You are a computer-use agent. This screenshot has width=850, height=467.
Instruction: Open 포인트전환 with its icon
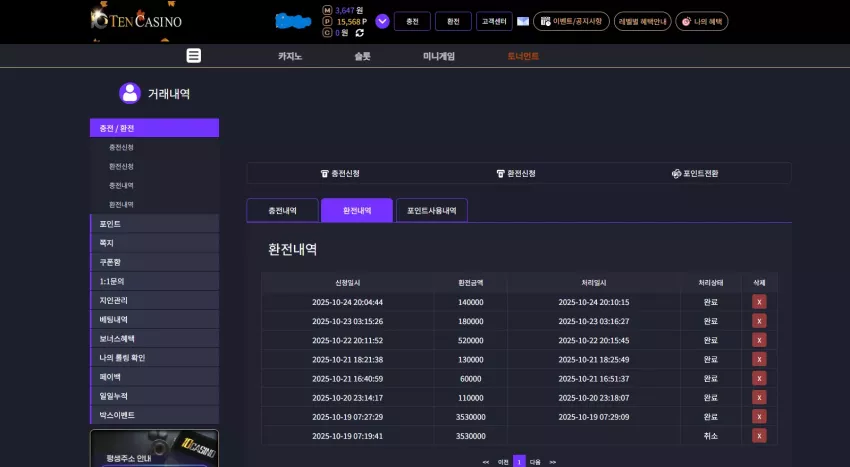coord(695,174)
